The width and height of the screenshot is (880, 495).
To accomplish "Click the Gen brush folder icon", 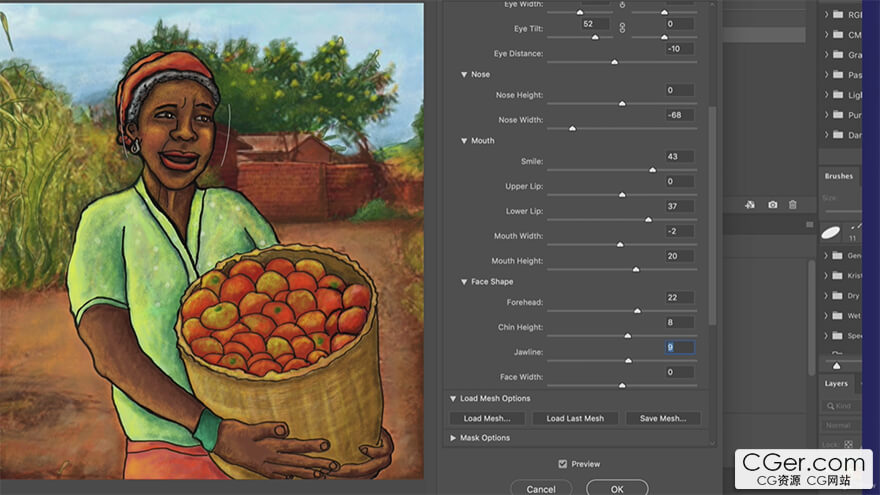I will tap(837, 255).
